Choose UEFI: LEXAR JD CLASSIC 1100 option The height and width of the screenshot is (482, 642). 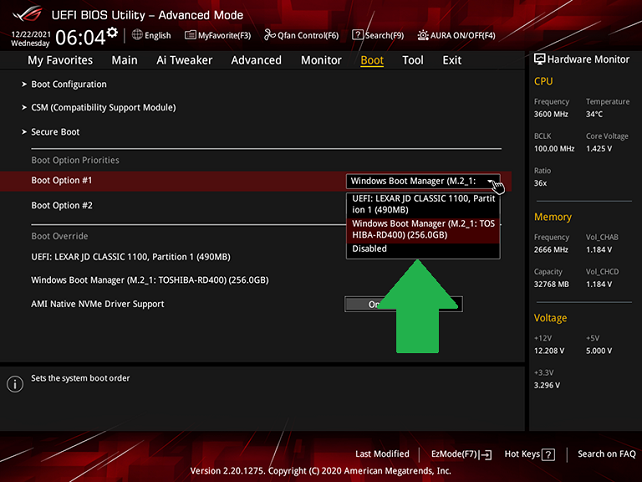(423, 204)
